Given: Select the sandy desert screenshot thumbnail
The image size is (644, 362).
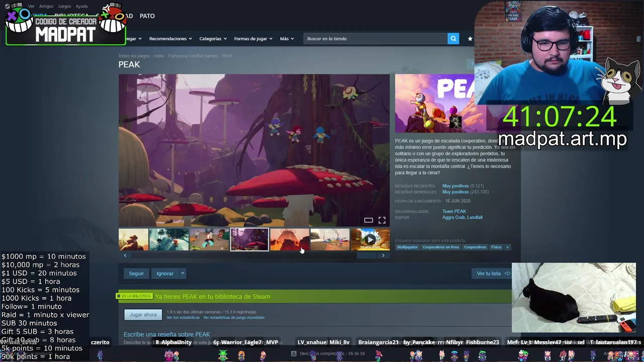Looking at the screenshot, I should point(330,239).
